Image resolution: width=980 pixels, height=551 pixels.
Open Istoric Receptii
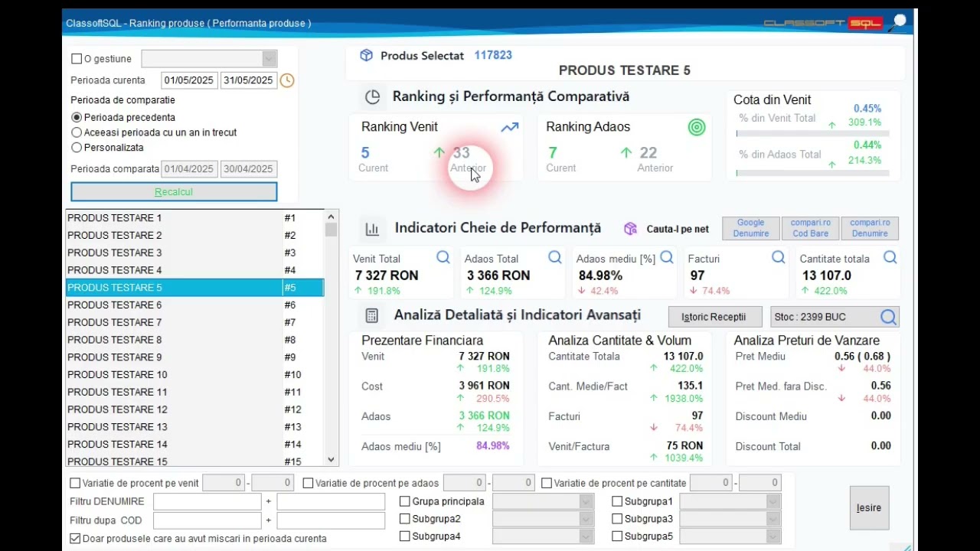click(714, 317)
